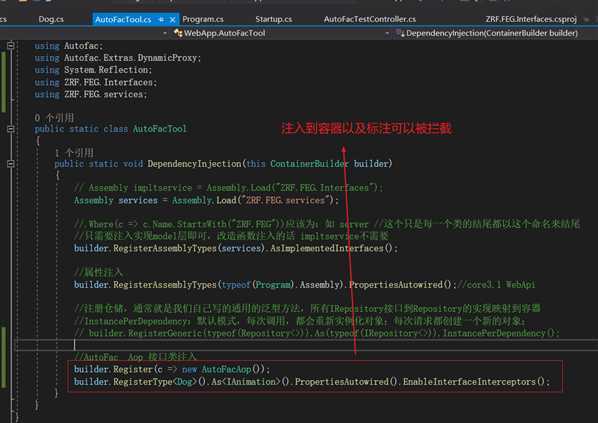Screen dimensions: 598x423
Task: Click the AsImplementedInterfaces call
Action: coord(334,248)
